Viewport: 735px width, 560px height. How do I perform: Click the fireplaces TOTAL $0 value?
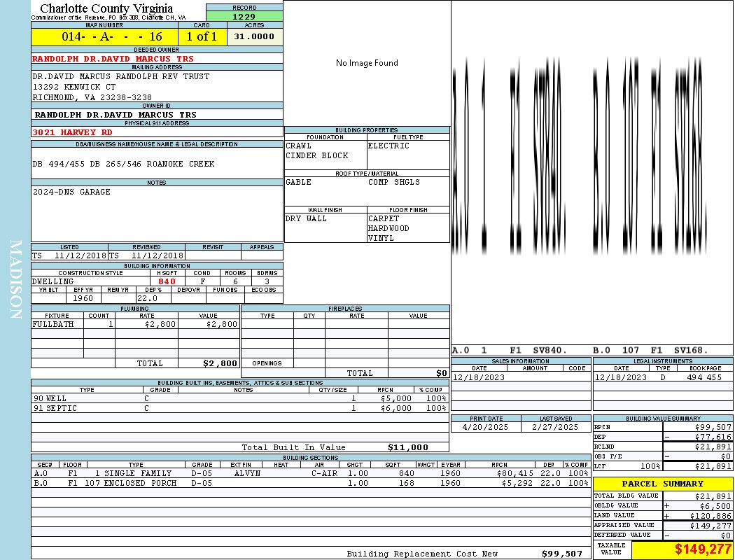click(x=442, y=373)
